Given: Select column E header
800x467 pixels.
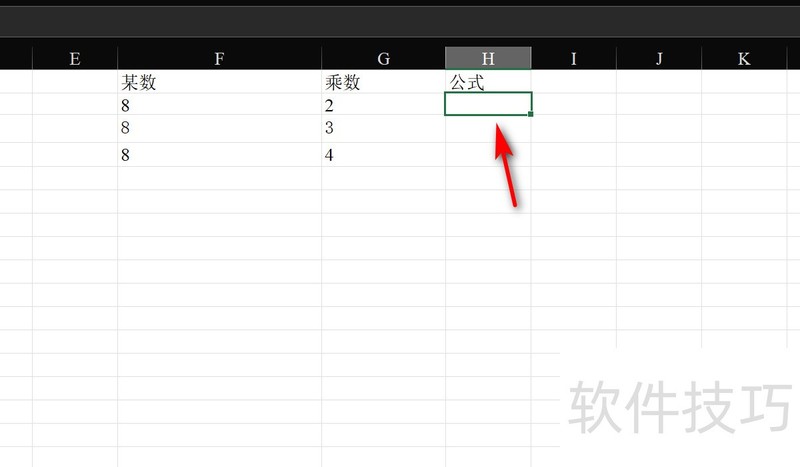Looking at the screenshot, I should (74, 58).
